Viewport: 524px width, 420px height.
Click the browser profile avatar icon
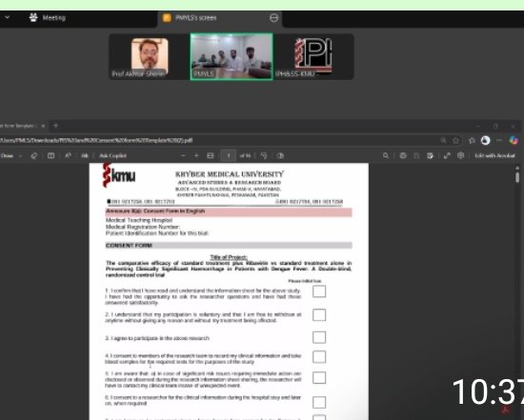click(486, 140)
